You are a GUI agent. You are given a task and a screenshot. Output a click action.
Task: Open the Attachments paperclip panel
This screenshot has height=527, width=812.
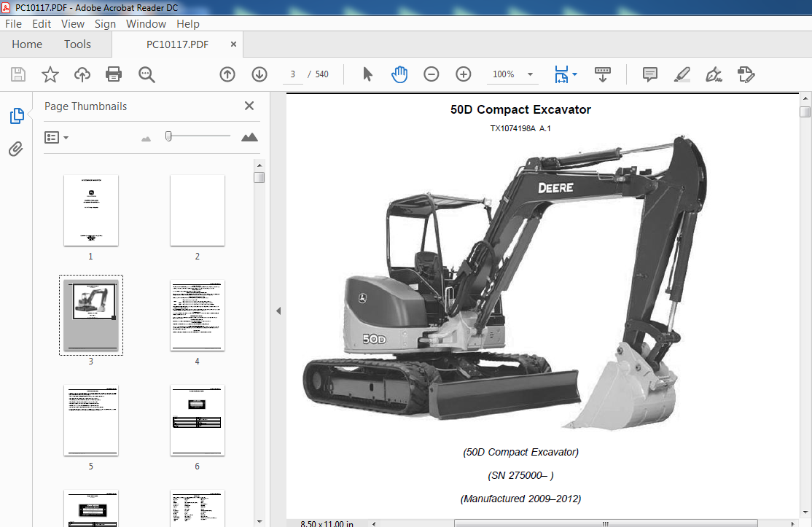coord(16,149)
